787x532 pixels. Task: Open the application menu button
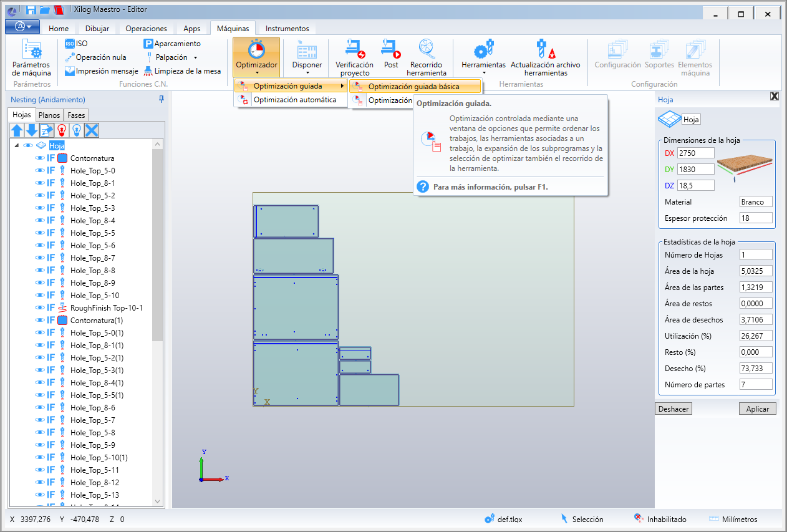click(22, 26)
